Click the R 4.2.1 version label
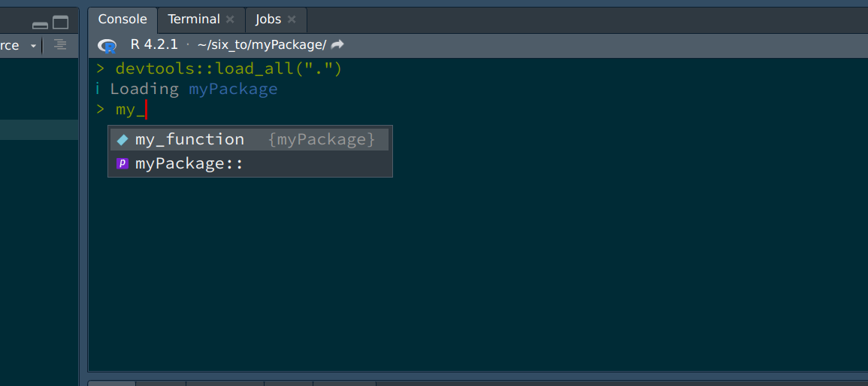Viewport: 868px width, 386px height. point(154,44)
